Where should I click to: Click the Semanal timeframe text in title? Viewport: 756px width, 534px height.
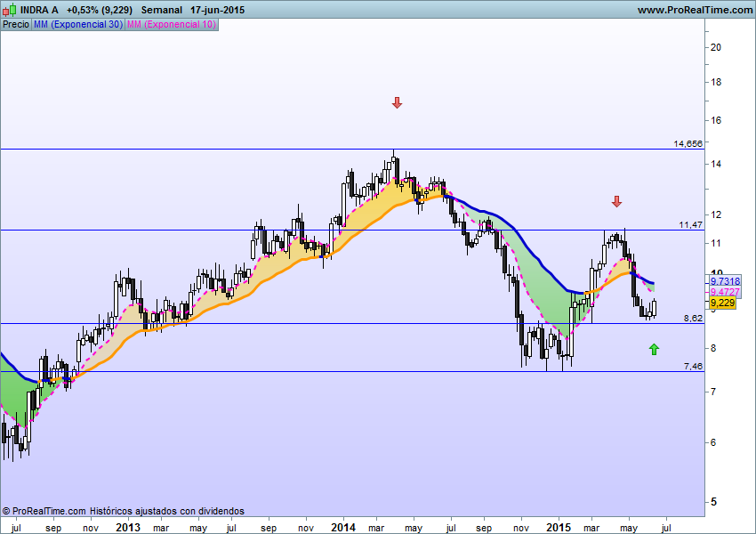point(162,9)
